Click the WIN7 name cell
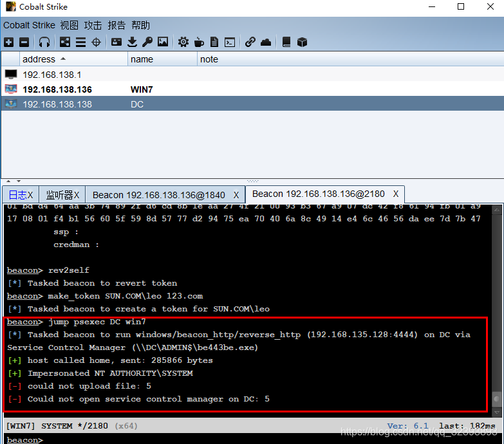The height and width of the screenshot is (444, 504). click(x=142, y=89)
